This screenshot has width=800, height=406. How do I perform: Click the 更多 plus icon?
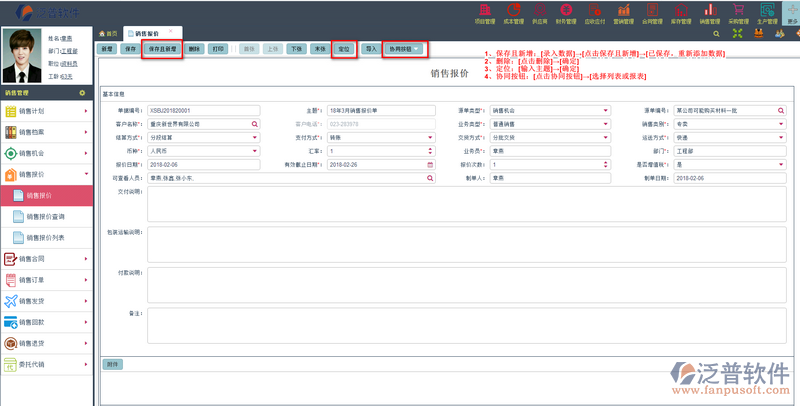(x=792, y=10)
